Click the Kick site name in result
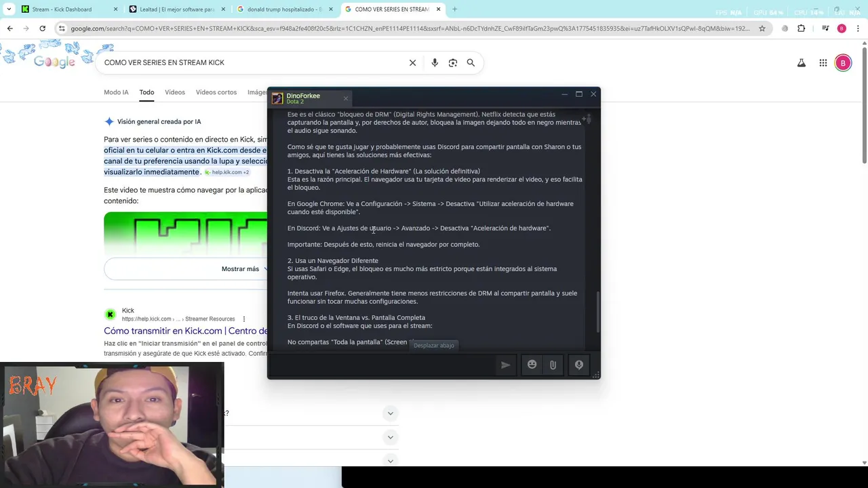The height and width of the screenshot is (488, 868). tap(127, 310)
